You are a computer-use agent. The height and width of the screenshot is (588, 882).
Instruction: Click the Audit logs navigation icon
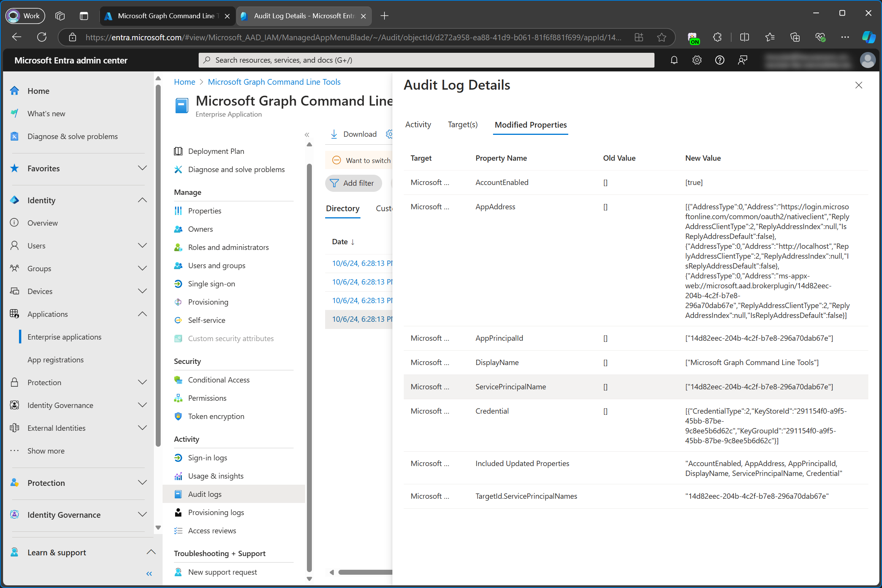click(x=177, y=493)
